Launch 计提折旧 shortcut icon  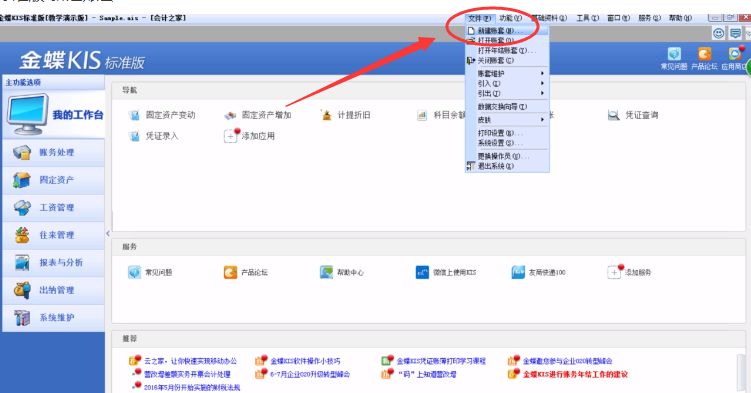[x=326, y=115]
